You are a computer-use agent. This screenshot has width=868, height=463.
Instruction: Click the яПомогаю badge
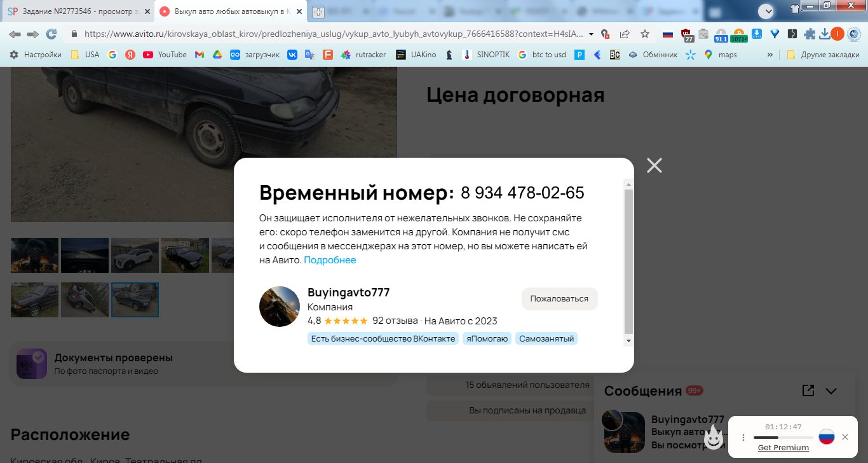[x=487, y=338]
